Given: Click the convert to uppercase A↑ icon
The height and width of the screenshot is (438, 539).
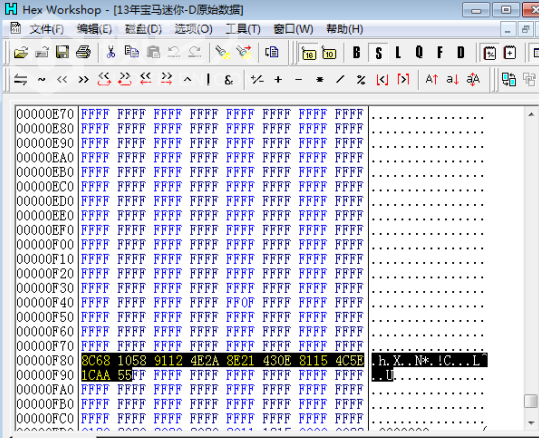Looking at the screenshot, I should 432,80.
